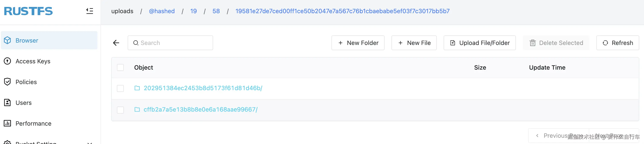
Task: Check the 202951384ec2453b8d5173f61d81d46b folder row
Action: [x=120, y=88]
